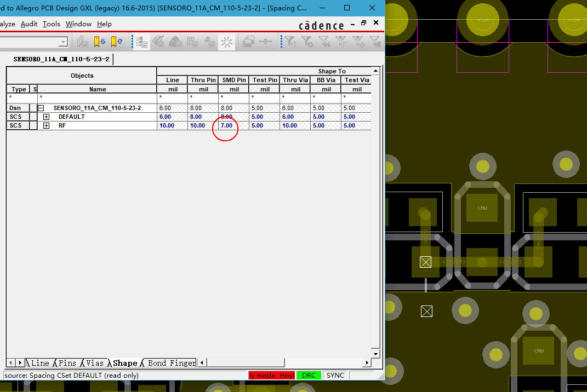Go to previous bookmark (yellow up-arrow icon)
587x392 pixels.
[116, 41]
